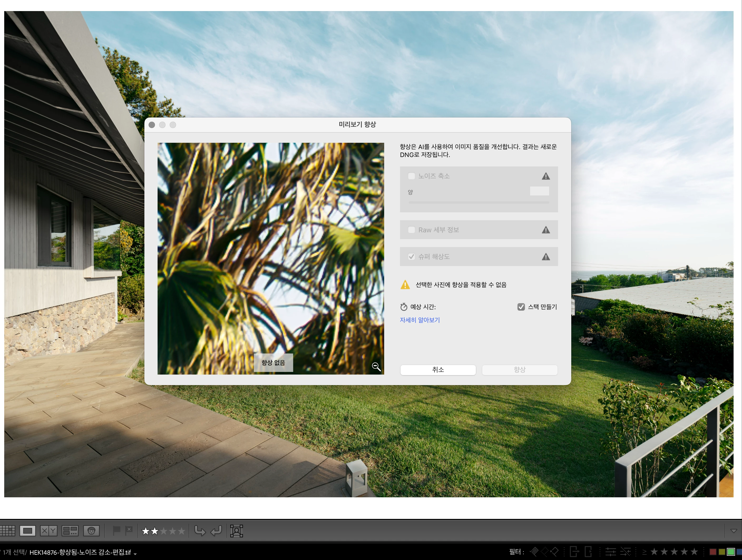This screenshot has height=560, width=742.
Task: Open the filename dropdown arrow in filmstrip
Action: (135, 554)
